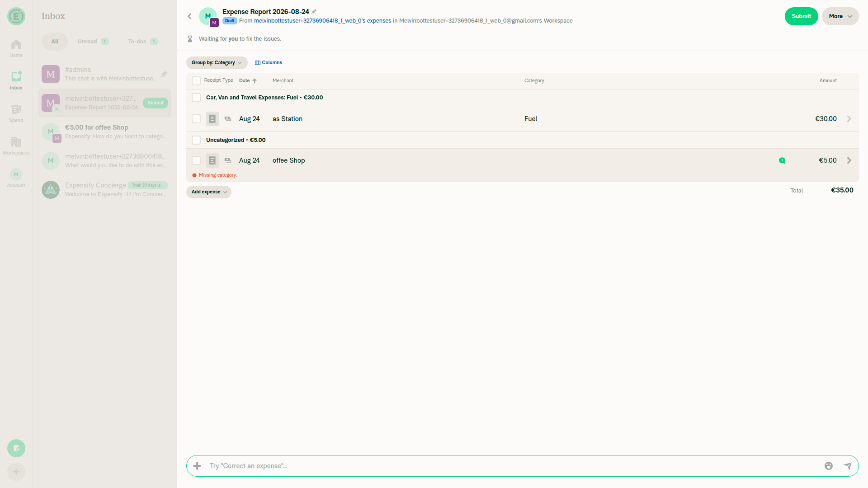This screenshot has height=488, width=868.
Task: Toggle the select-all header checkbox
Action: pos(196,81)
